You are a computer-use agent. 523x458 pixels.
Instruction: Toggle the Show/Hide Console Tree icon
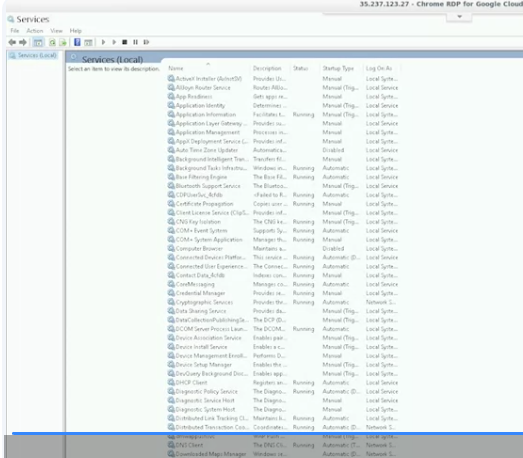tap(38, 42)
